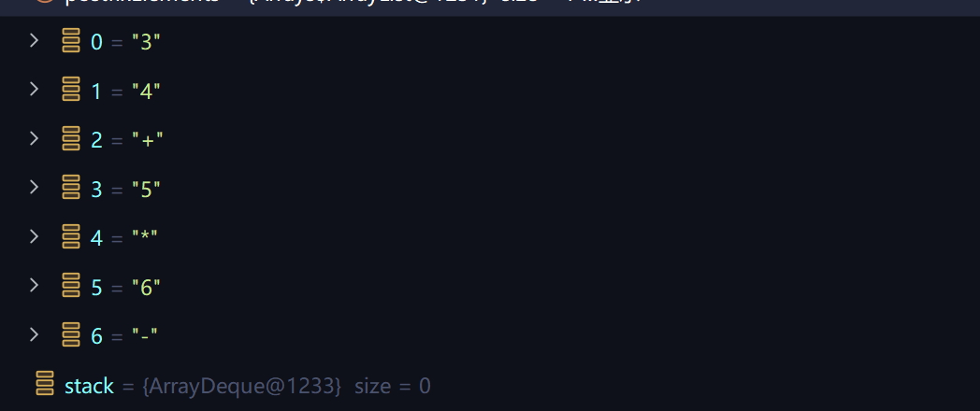Expand element 6 with value "-"
This screenshot has width=980, height=411.
35,334
